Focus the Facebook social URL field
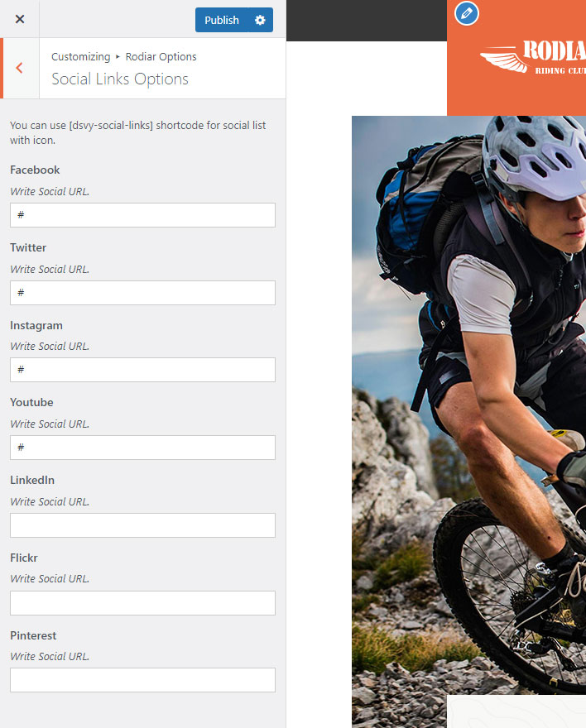This screenshot has height=728, width=586. [x=142, y=215]
